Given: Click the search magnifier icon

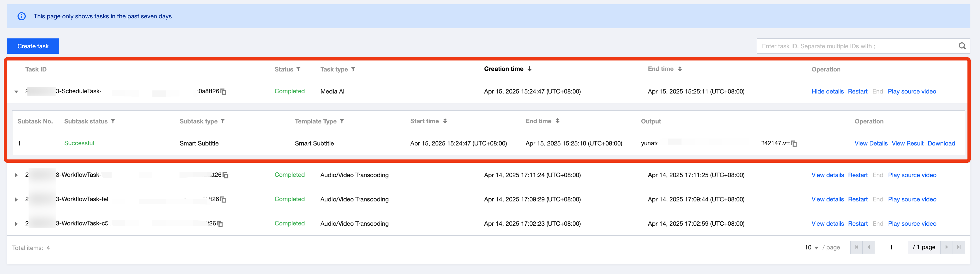Looking at the screenshot, I should pos(962,46).
